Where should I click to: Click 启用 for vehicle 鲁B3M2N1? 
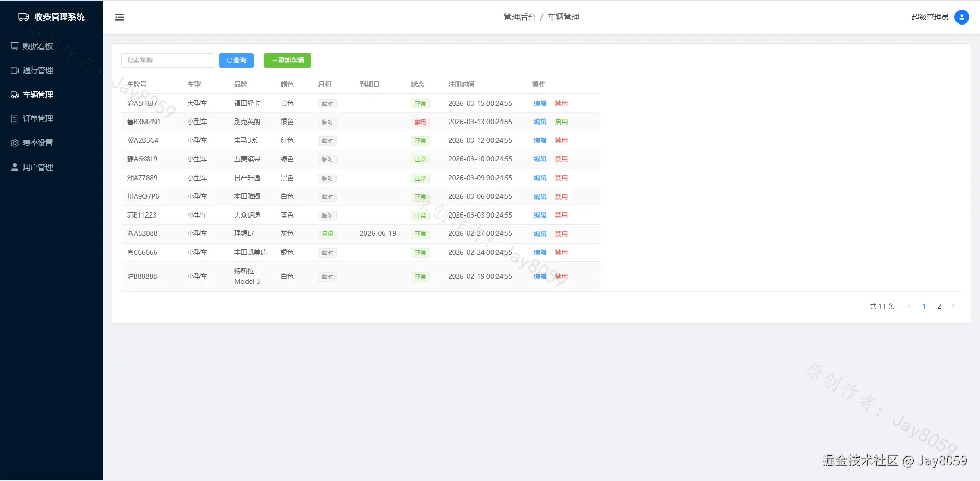561,122
